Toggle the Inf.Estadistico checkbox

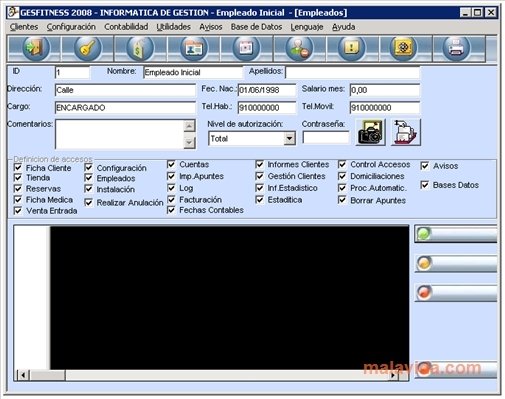pos(259,188)
